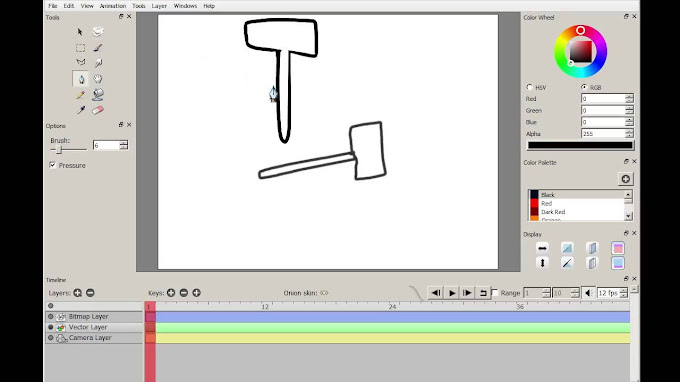Click the Alpha value spinner arrows
The height and width of the screenshot is (382, 680).
pos(629,134)
